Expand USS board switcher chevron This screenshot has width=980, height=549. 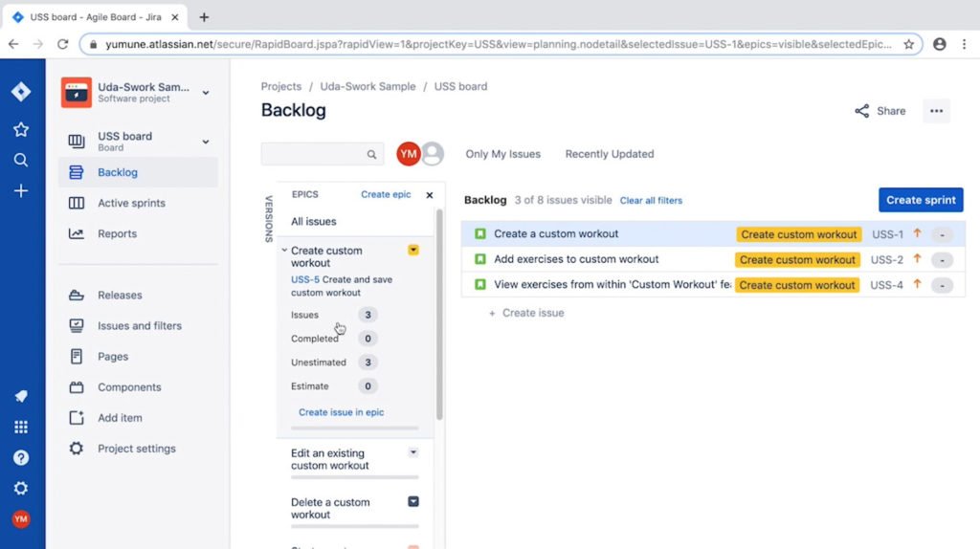point(206,142)
